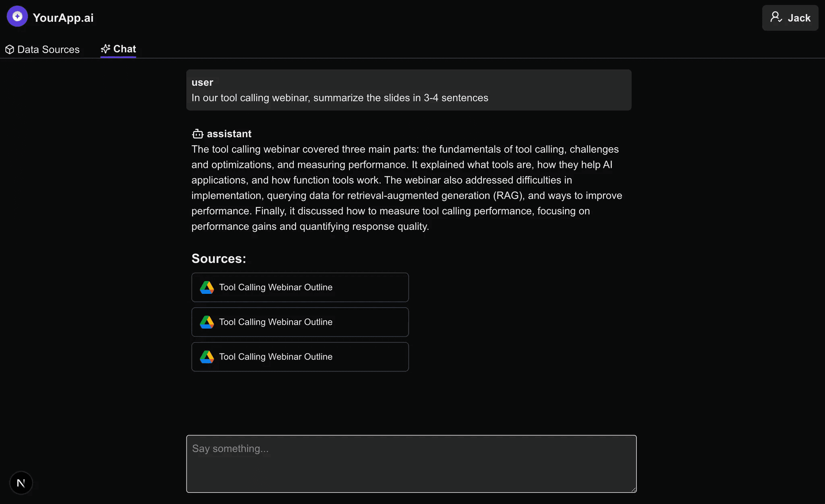Screen dimensions: 825x504
Task: Click the Google Drive icon in second source
Action: tap(207, 322)
